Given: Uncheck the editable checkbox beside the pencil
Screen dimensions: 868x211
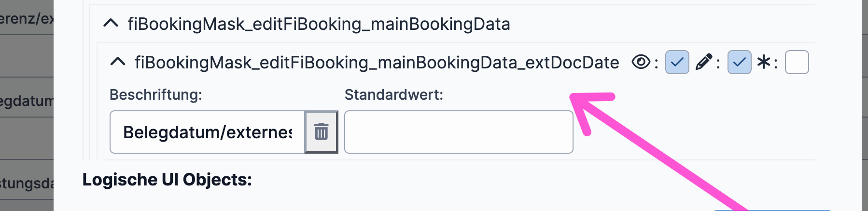Looking at the screenshot, I should 739,62.
